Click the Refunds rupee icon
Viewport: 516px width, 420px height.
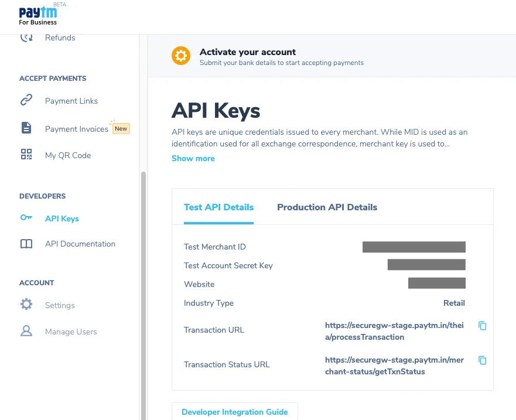pos(26,37)
